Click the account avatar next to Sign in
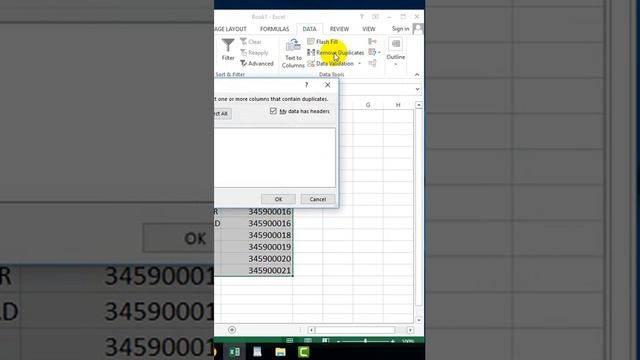Image resolution: width=640 pixels, height=360 pixels. click(x=418, y=29)
